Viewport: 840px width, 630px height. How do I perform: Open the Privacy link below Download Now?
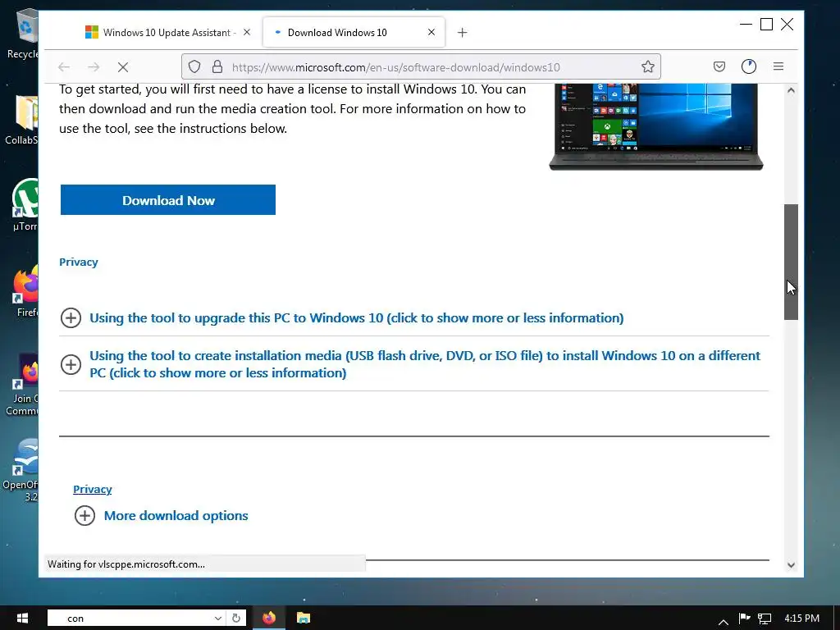click(79, 262)
